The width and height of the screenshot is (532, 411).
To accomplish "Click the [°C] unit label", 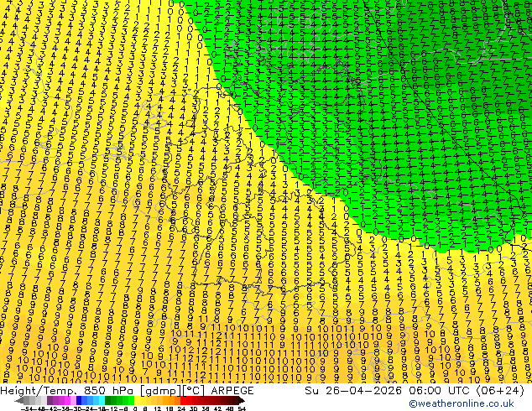I will pyautogui.click(x=194, y=391).
